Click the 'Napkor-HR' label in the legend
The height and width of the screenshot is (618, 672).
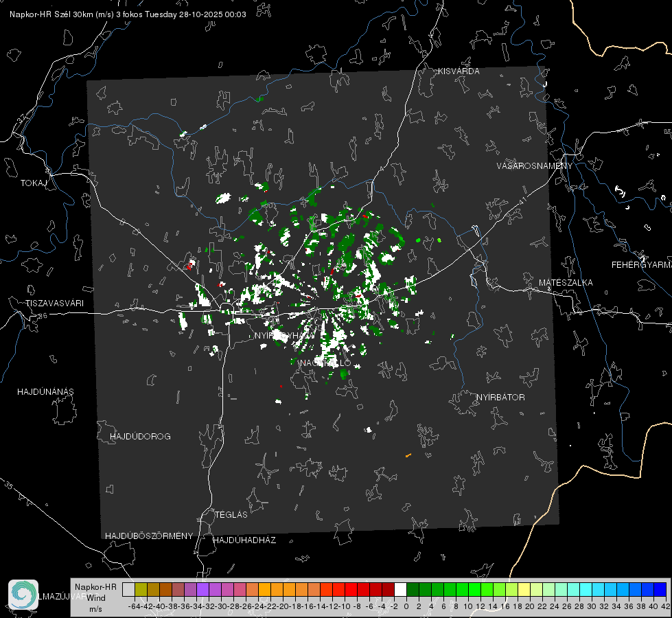click(95, 587)
